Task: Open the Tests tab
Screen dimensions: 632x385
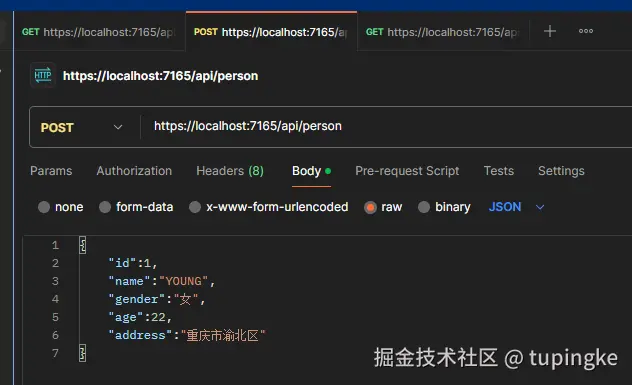Action: point(499,171)
